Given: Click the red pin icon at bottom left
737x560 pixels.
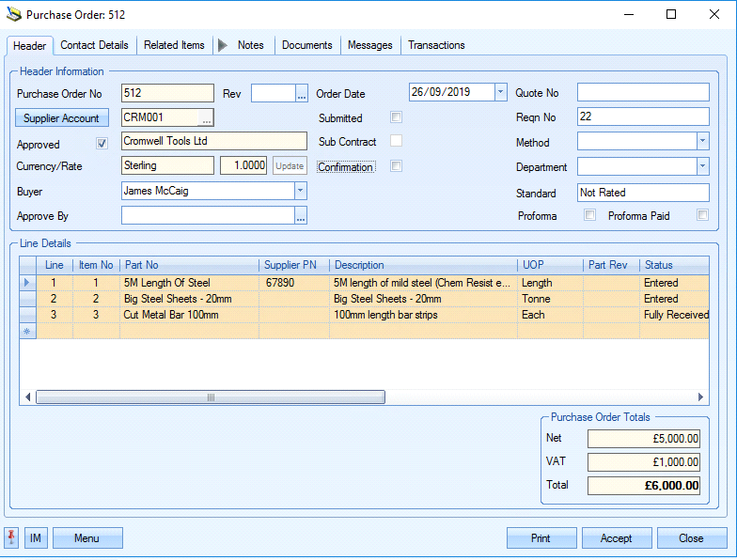Looking at the screenshot, I should [x=12, y=537].
